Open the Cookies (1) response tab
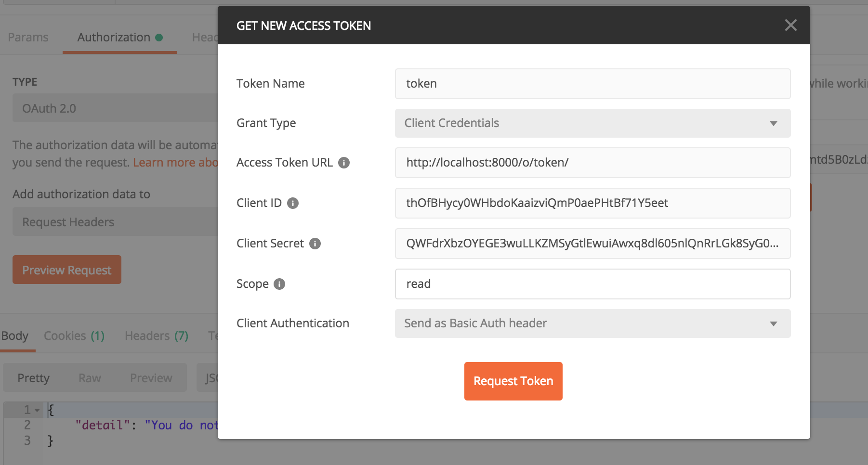 pos(74,336)
